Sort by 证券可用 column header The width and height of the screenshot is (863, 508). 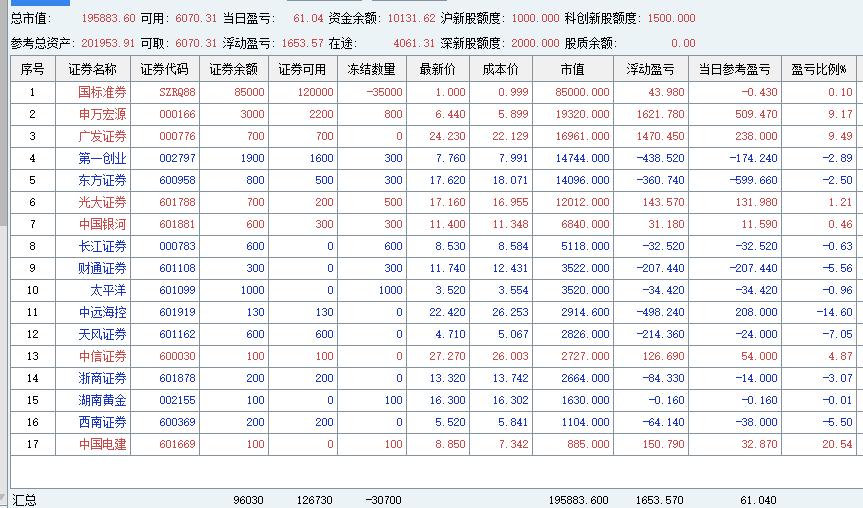[302, 69]
